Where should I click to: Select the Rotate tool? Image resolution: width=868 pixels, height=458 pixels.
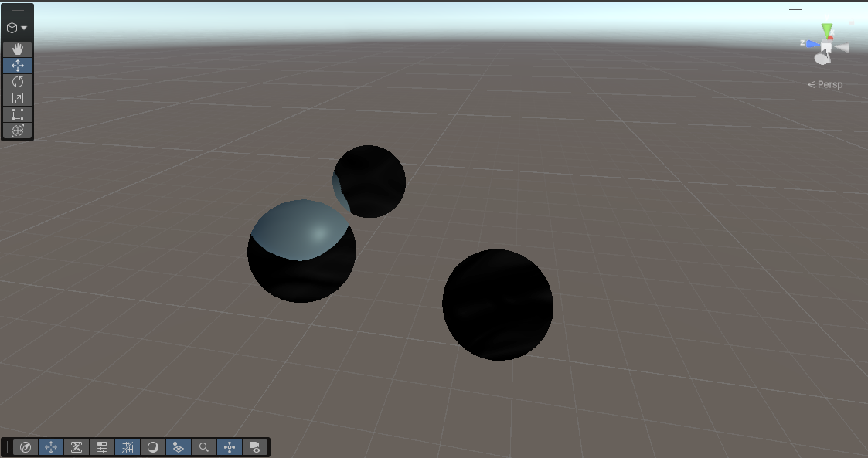pyautogui.click(x=18, y=82)
